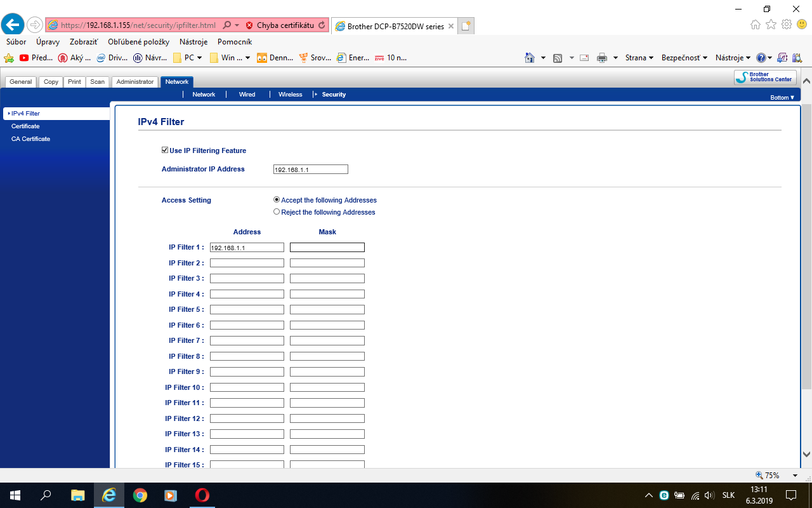Open the Obľúbené položky menu
Image resolution: width=812 pixels, height=508 pixels.
[x=138, y=42]
